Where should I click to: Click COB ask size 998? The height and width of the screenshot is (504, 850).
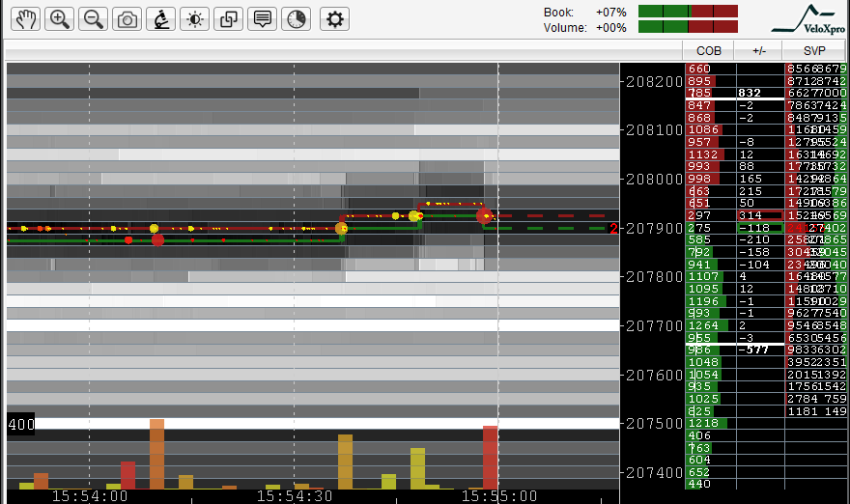[x=699, y=179]
